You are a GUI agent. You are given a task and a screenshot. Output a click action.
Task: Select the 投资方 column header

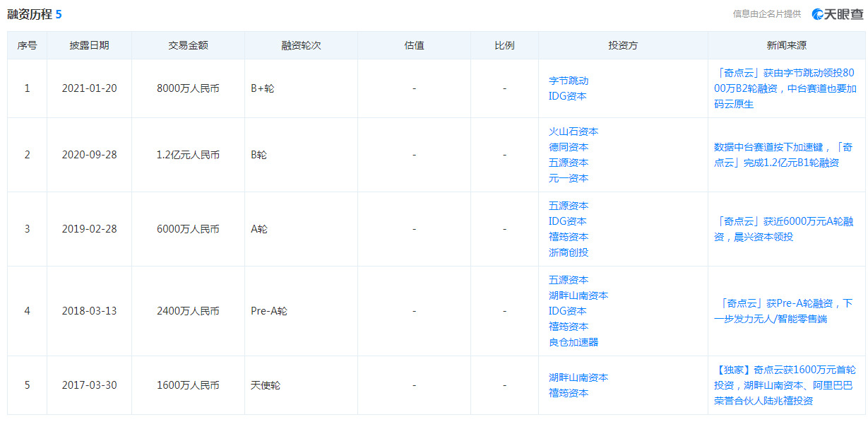click(624, 45)
